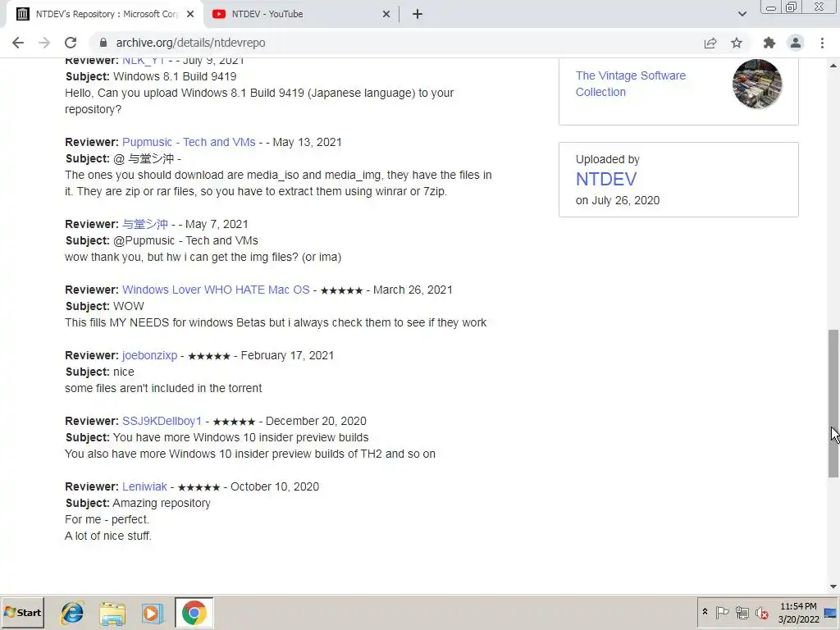Click the Vintage Software Collection thumbnail
This screenshot has width=840, height=630.
pyautogui.click(x=757, y=84)
